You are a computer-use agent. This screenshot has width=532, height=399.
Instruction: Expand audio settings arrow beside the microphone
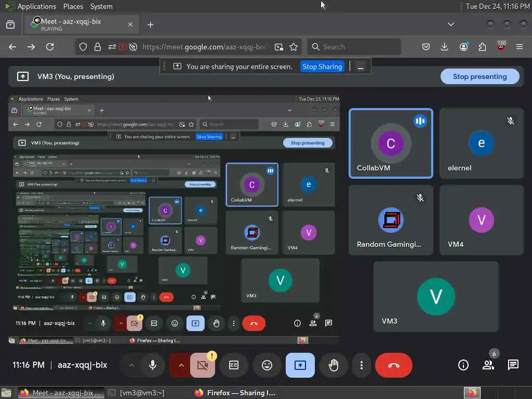(131, 365)
